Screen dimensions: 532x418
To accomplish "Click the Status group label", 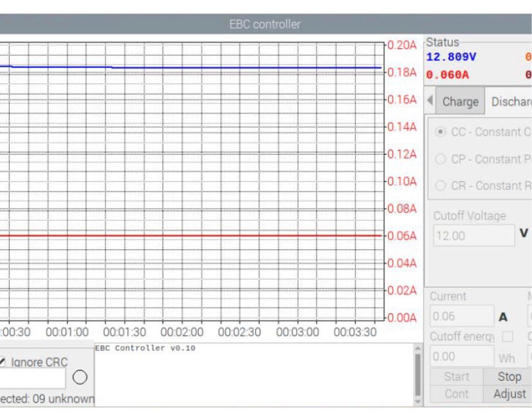I will (443, 42).
